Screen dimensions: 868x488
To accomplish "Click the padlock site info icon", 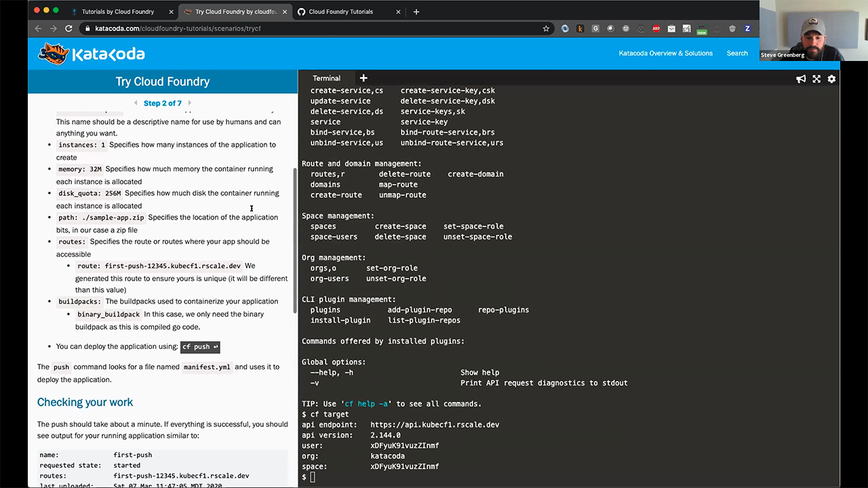I will pyautogui.click(x=87, y=28).
